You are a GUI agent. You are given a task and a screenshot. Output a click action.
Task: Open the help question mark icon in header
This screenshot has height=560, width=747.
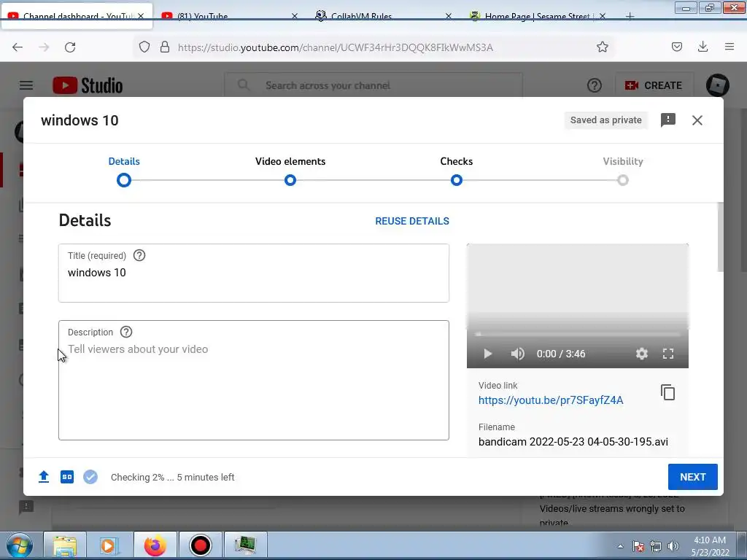(x=594, y=86)
